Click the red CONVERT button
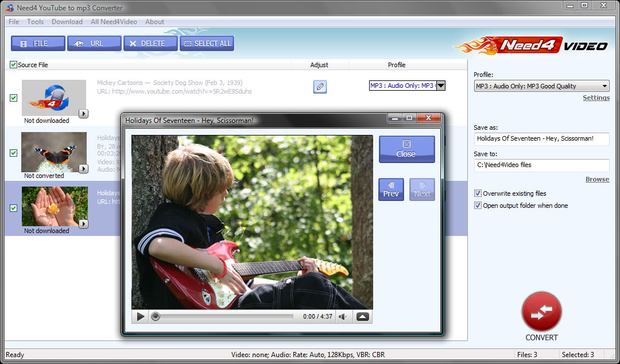Viewport: 620px width, 364px height. pos(541,312)
